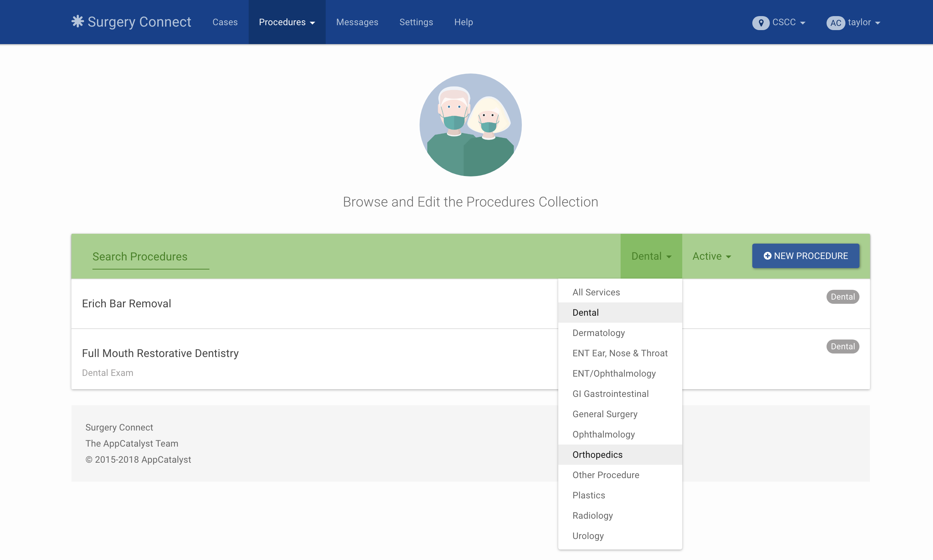
Task: Click the New Procedure button
Action: coord(806,256)
